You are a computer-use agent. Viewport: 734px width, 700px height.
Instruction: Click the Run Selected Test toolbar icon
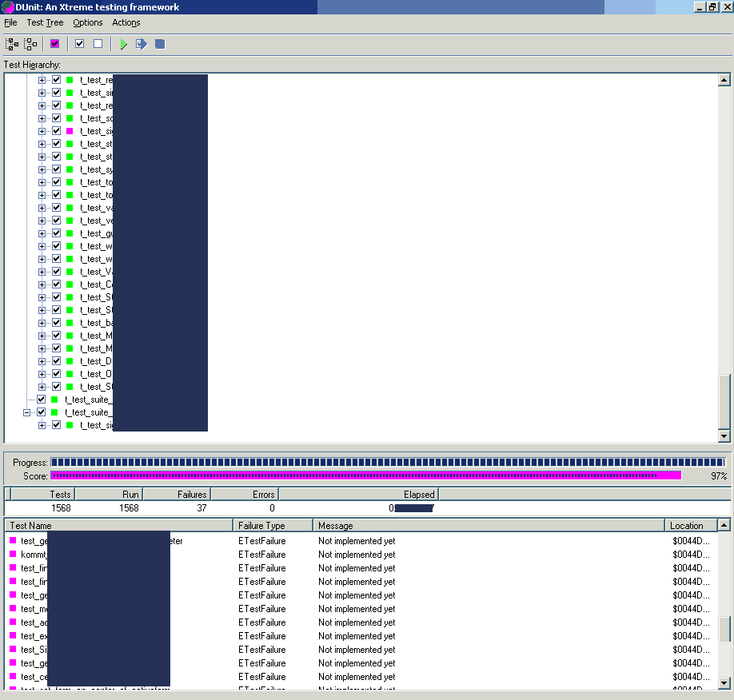(x=142, y=44)
